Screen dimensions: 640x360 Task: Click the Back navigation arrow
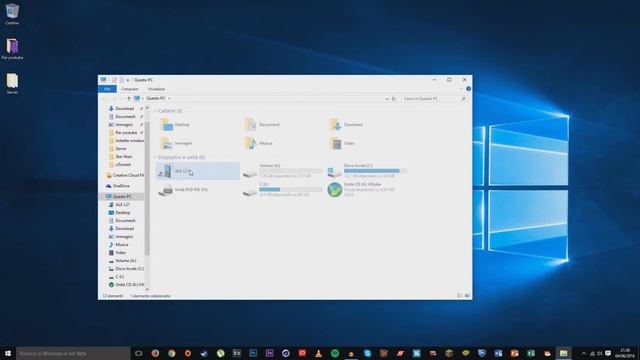(104, 98)
